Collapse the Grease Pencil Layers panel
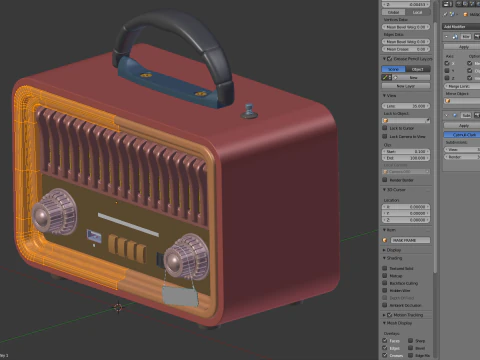 click(x=384, y=59)
